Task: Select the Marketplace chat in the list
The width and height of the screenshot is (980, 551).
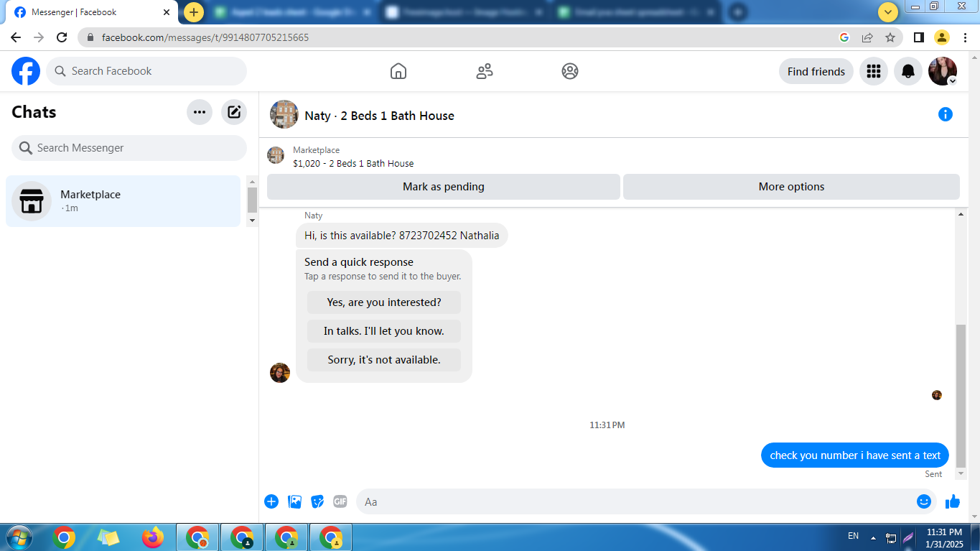Action: pyautogui.click(x=123, y=201)
